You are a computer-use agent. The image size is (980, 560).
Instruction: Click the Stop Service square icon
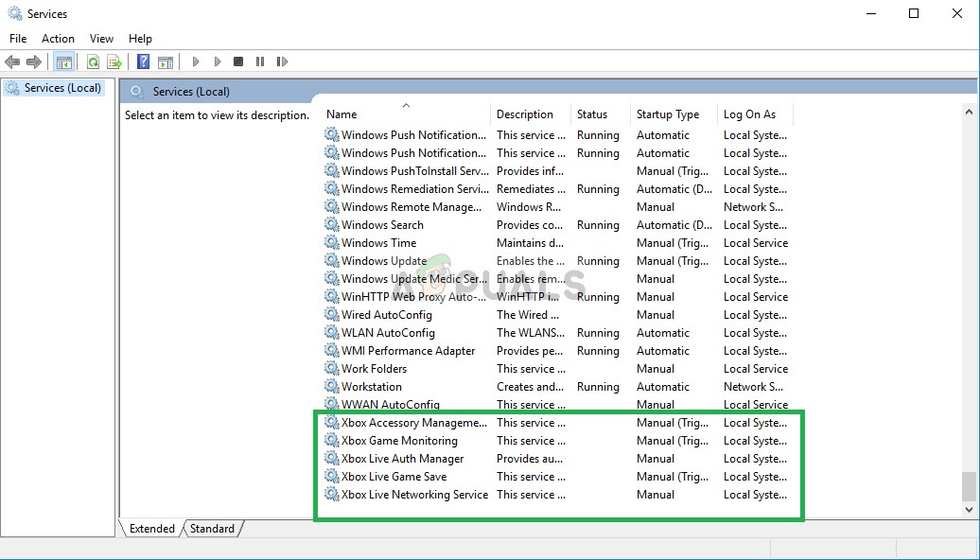coord(238,61)
